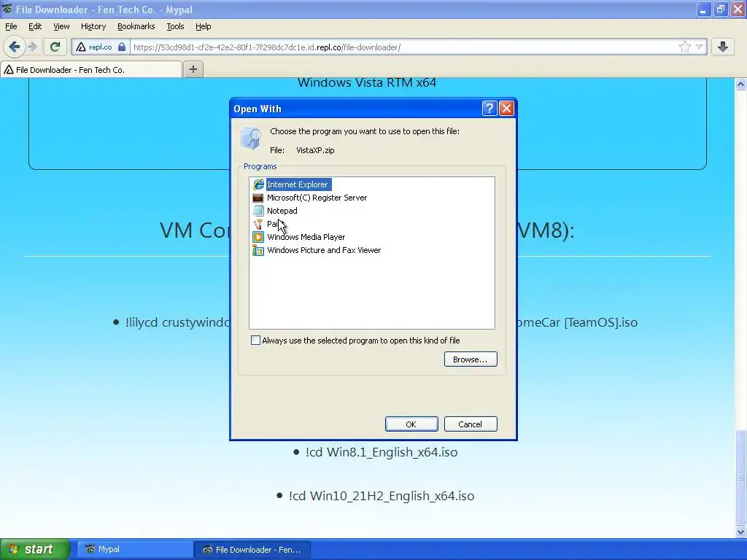Click the Windows Picture and Fax Viewer icon
Viewport: 747px width, 560px height.
pyautogui.click(x=258, y=250)
